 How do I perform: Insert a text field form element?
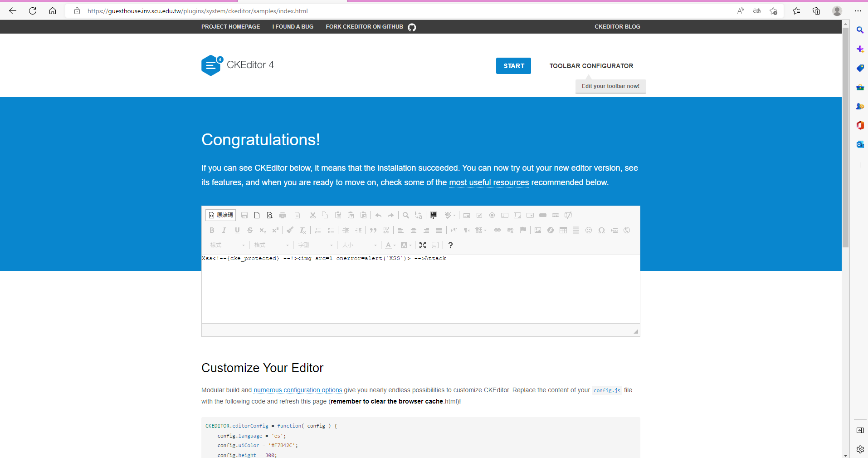(505, 215)
